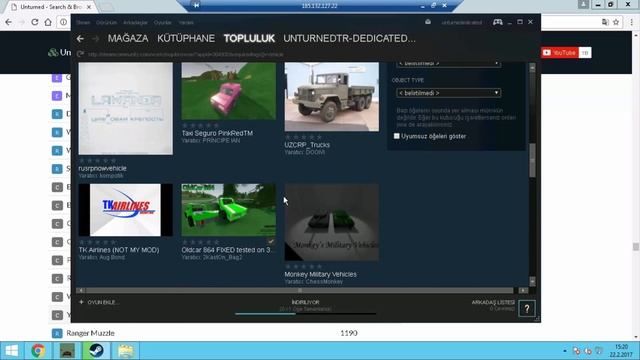640x360 pixels.
Task: Show hidden system tray icons
Action: [x=565, y=351]
